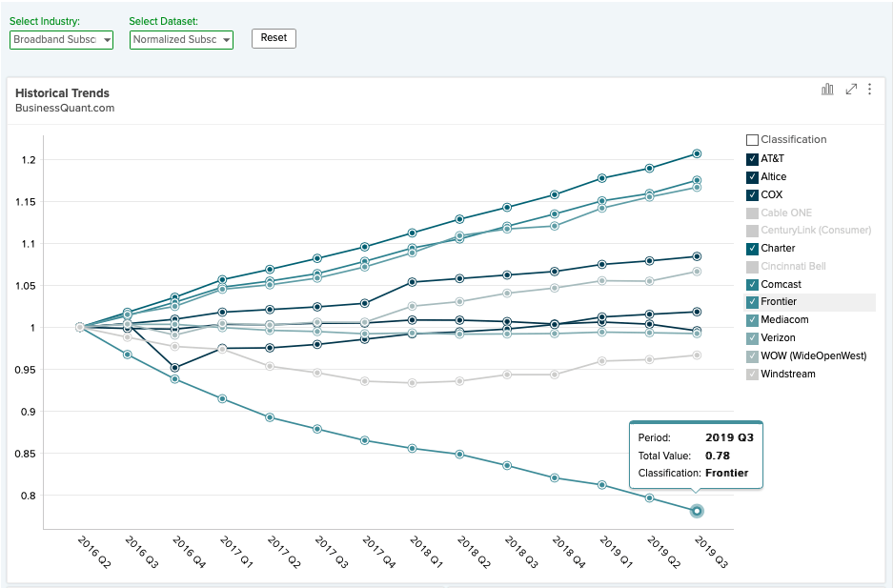Expand chart to fullscreen with arrows icon

pyautogui.click(x=851, y=89)
